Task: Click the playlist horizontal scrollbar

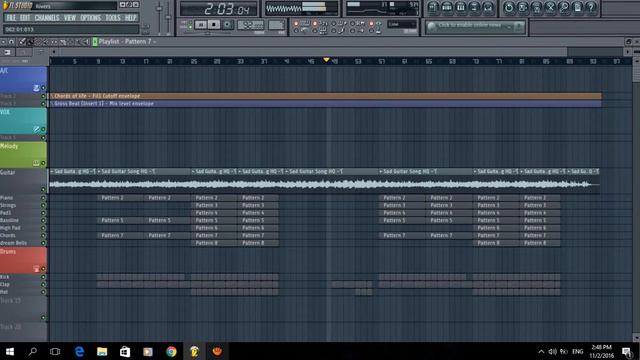Action: 312,52
